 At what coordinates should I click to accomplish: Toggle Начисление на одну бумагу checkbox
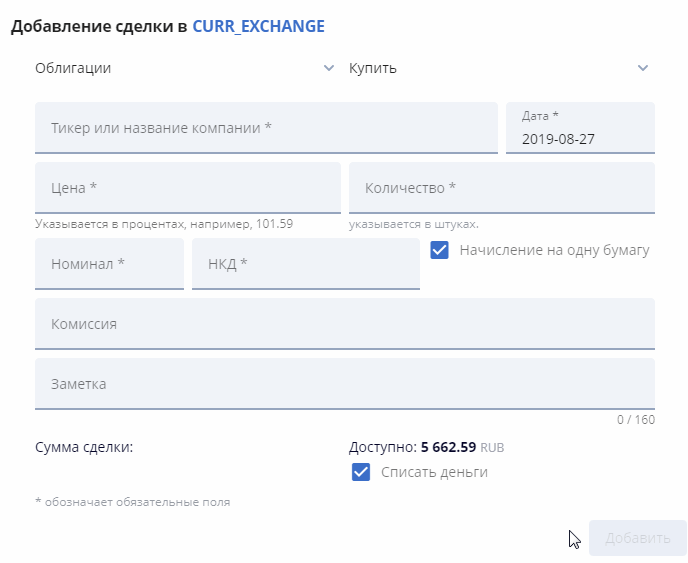point(439,250)
